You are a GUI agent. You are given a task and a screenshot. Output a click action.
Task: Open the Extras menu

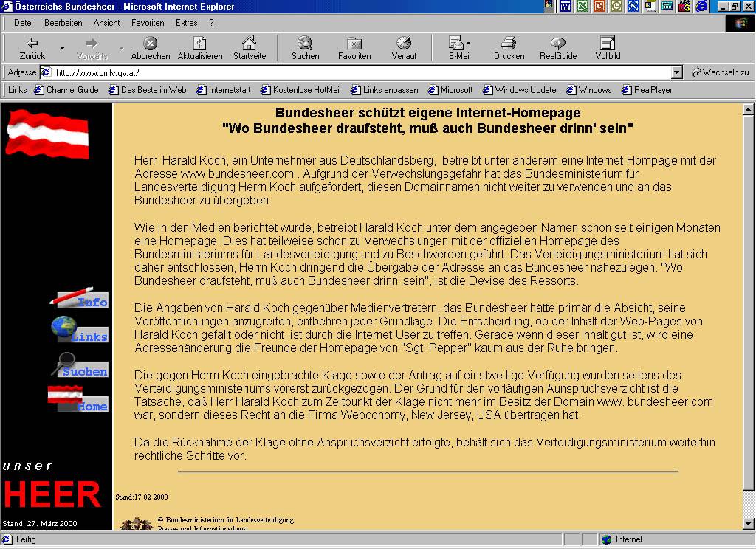(x=186, y=23)
